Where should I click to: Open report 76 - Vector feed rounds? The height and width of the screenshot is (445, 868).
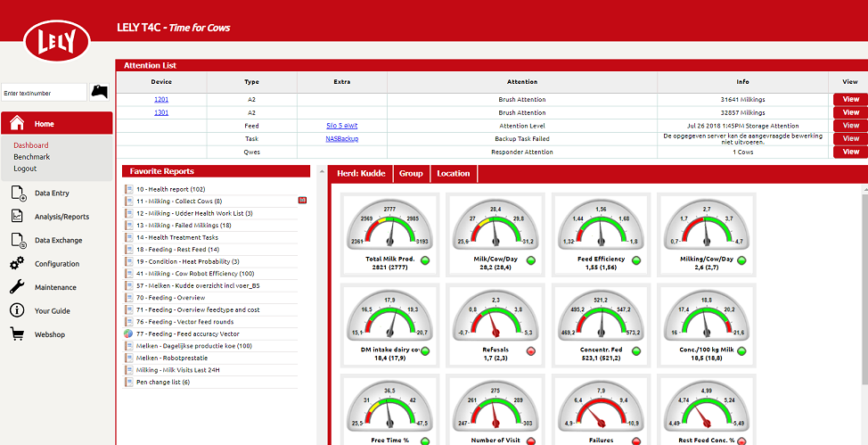point(184,322)
